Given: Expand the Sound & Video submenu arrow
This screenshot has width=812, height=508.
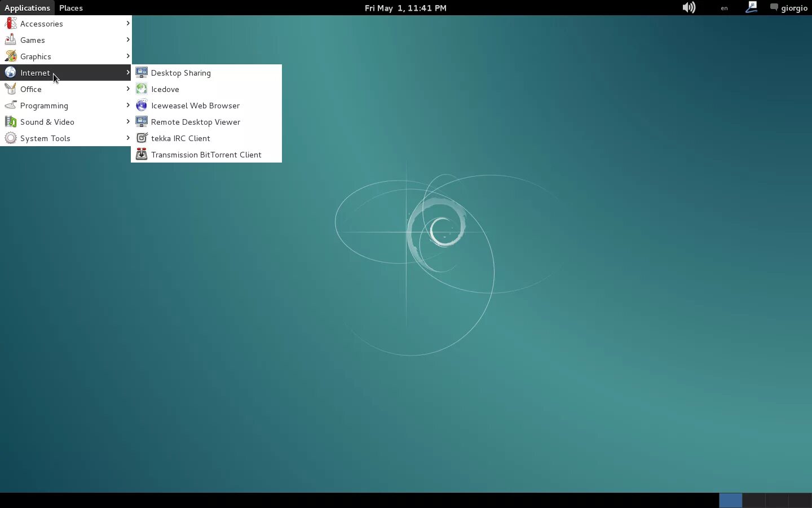Looking at the screenshot, I should point(128,121).
